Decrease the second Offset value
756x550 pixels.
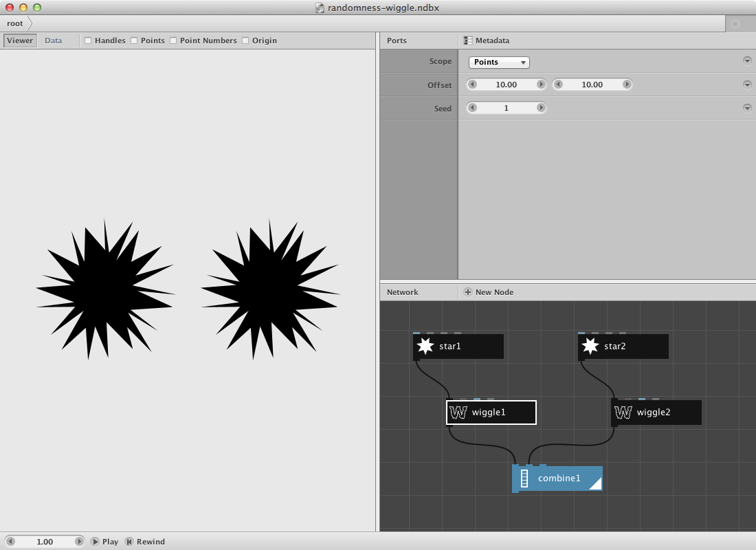tap(558, 85)
